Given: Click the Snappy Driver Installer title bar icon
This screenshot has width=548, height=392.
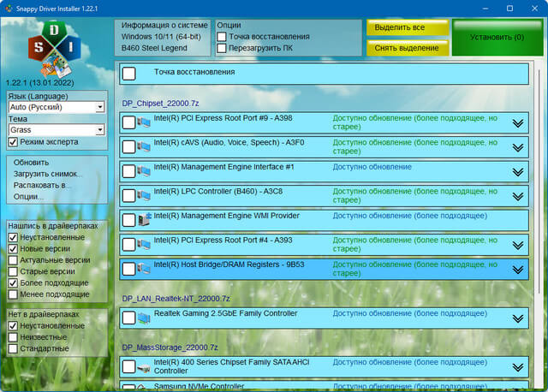Looking at the screenshot, I should 9,7.
